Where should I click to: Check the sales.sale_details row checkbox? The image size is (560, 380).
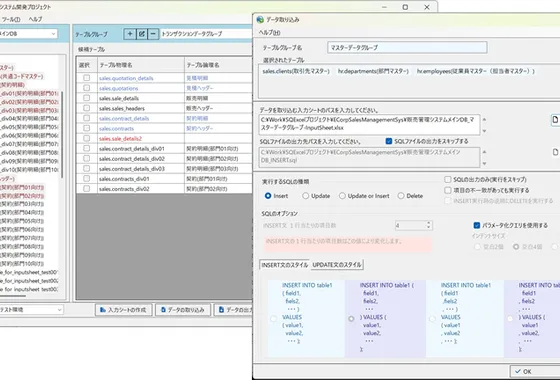86,98
